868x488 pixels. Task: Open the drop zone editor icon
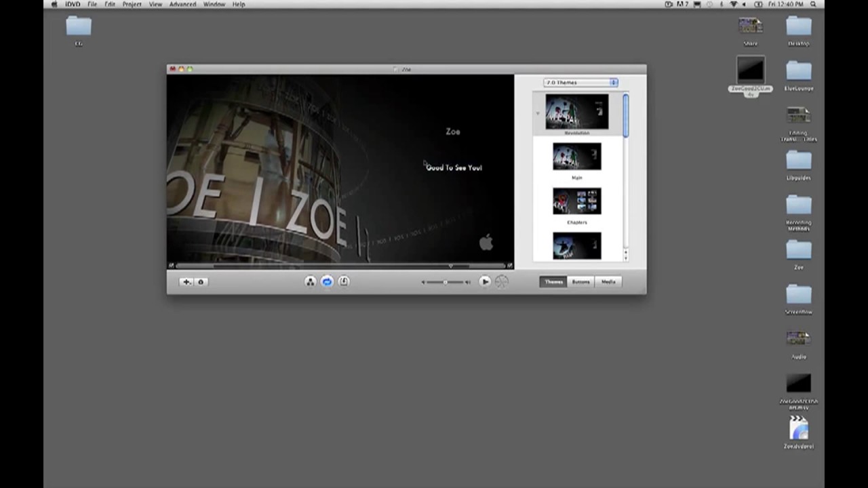(x=343, y=282)
